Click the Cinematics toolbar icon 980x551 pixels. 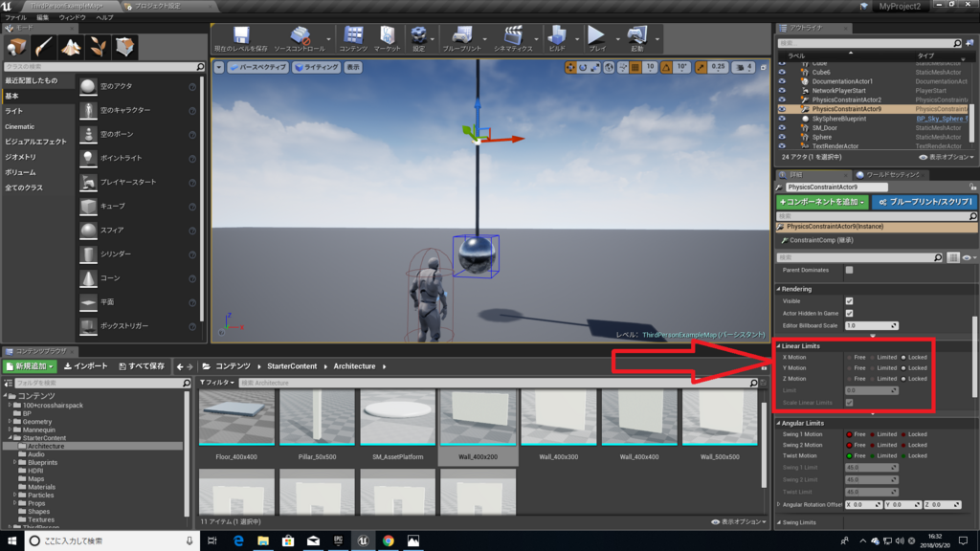pyautogui.click(x=514, y=36)
